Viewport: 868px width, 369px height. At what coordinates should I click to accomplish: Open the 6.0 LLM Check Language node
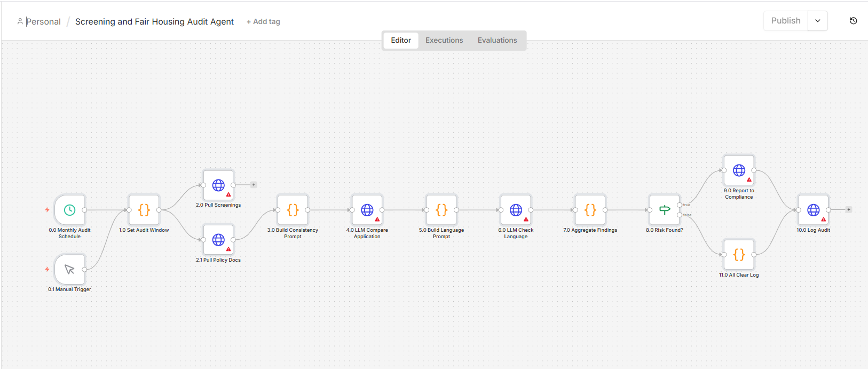516,210
